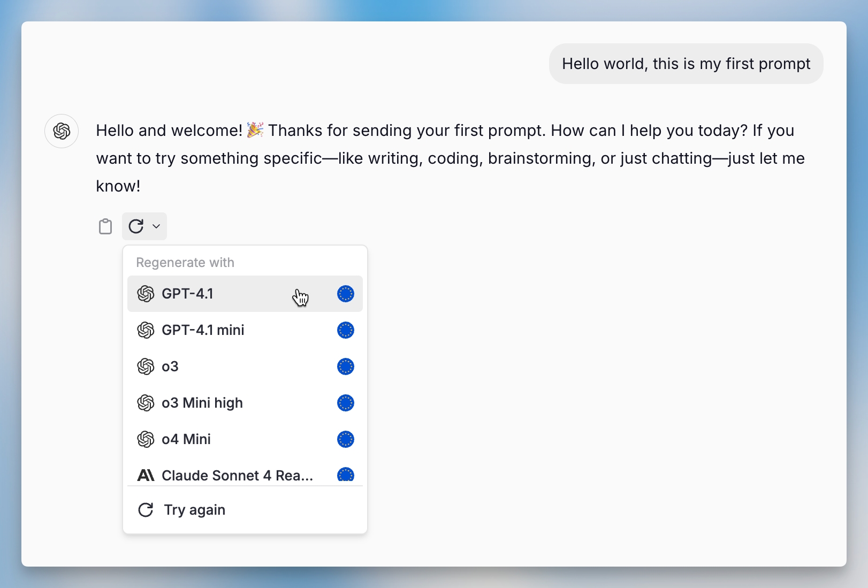868x588 pixels.
Task: Click the assistant's OpenAI avatar icon
Action: point(62,131)
